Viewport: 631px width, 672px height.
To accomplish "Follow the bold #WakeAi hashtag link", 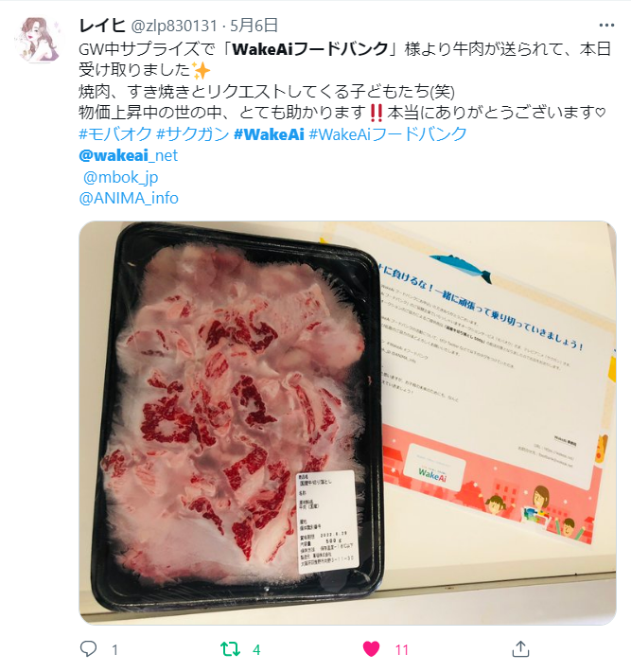I will tap(269, 133).
